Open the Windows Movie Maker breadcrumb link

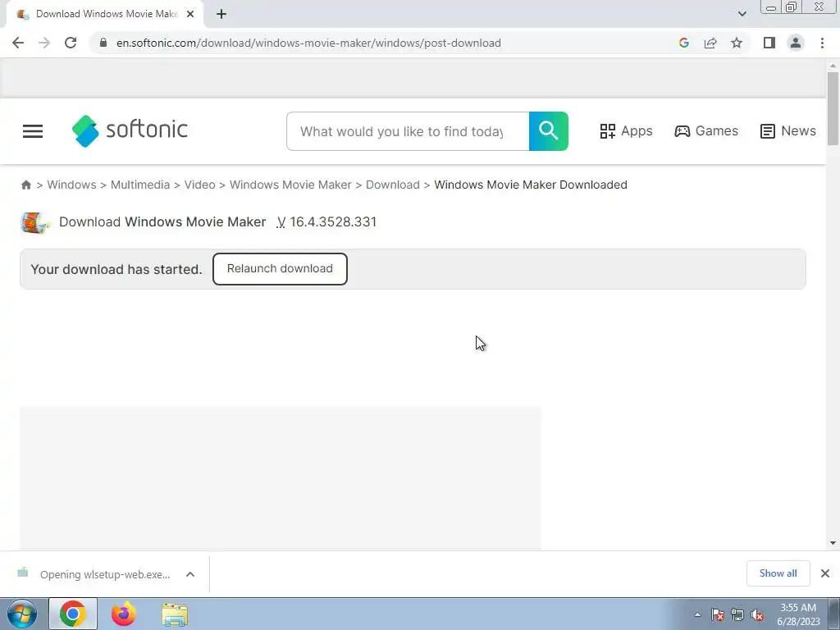[x=290, y=185]
